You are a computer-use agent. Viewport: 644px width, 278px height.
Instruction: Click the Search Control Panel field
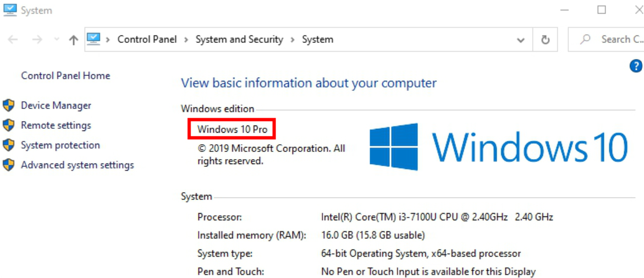606,40
